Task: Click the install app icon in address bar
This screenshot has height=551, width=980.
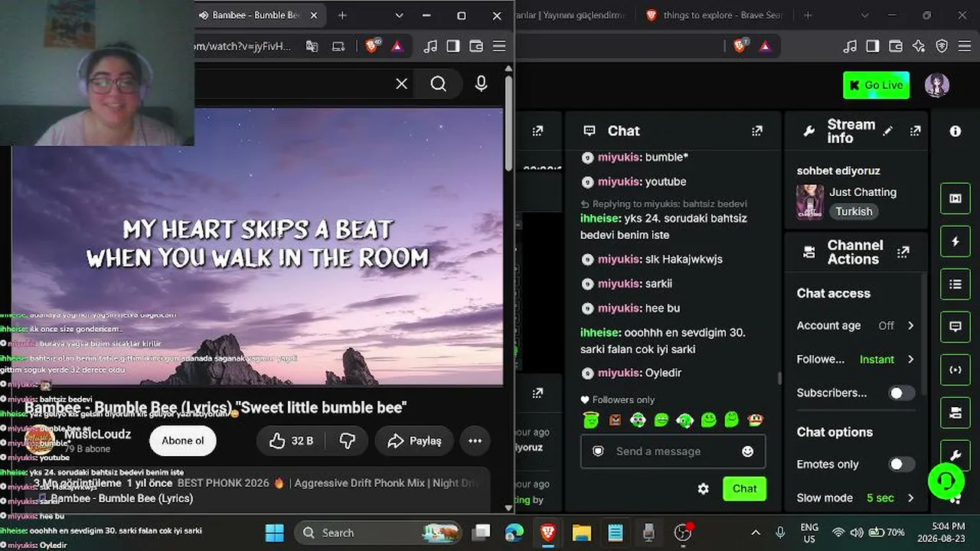Action: [x=338, y=47]
